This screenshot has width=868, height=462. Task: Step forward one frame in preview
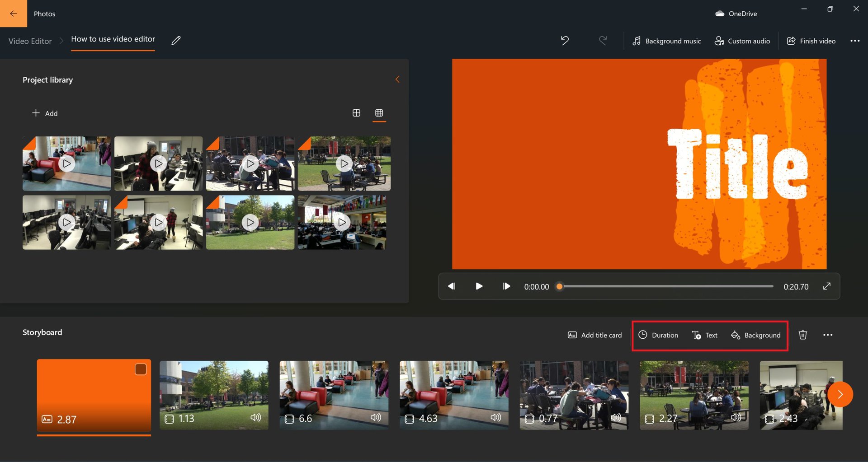(506, 286)
